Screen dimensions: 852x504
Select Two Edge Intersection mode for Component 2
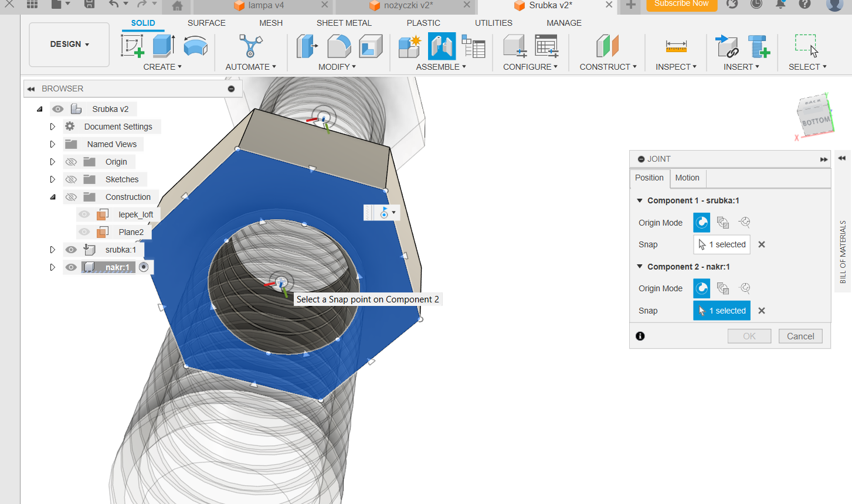coord(745,288)
